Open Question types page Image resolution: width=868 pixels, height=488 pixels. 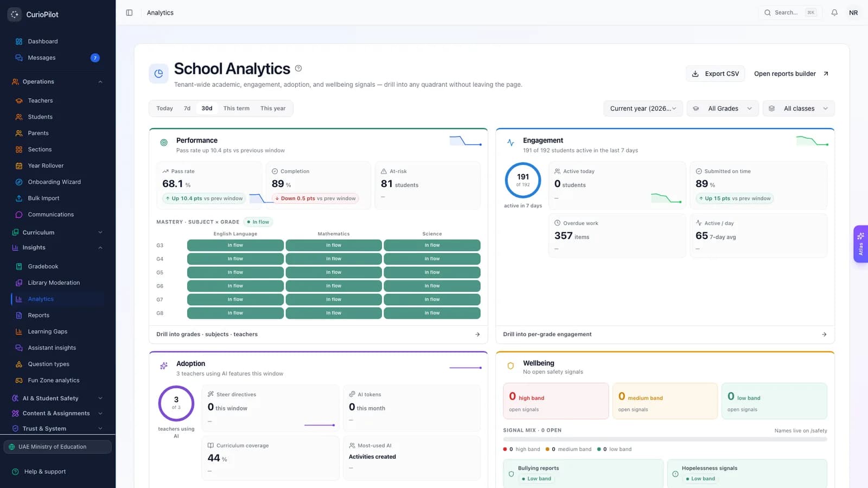tap(58, 364)
